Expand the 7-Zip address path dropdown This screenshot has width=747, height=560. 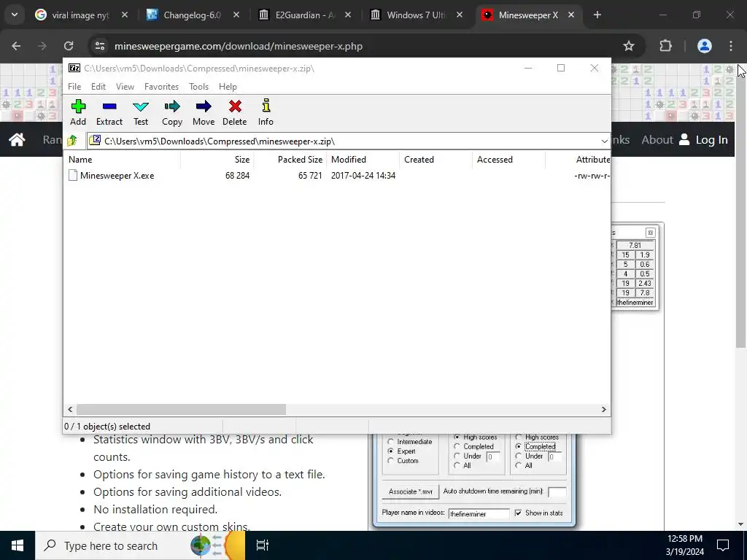coord(604,141)
